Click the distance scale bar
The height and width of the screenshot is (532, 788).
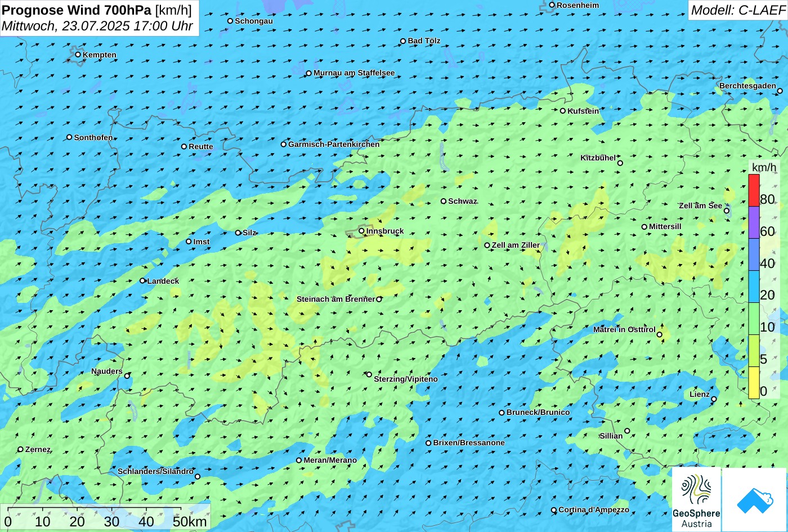pyautogui.click(x=95, y=510)
